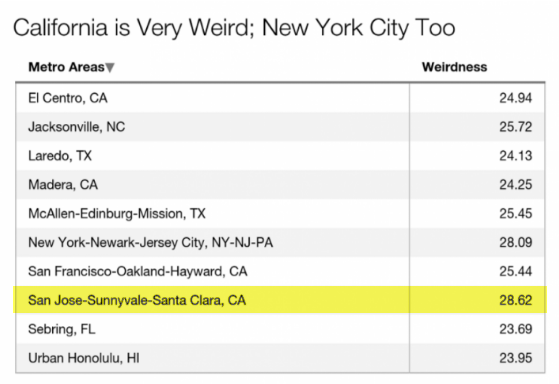Select the Madera, CA row
This screenshot has width=559, height=384.
280,185
